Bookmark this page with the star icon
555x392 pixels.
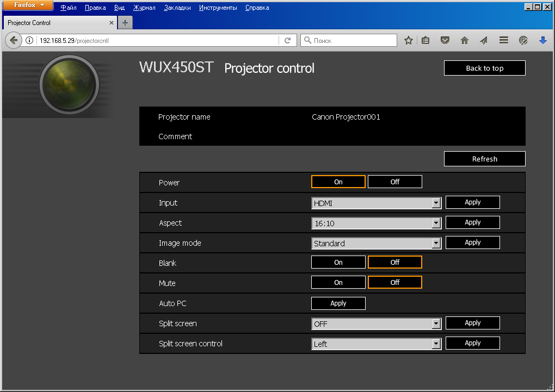click(409, 40)
